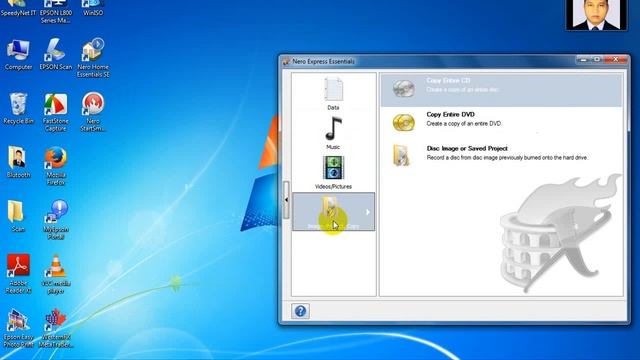Select the Epson Easy Photo Print icon
This screenshot has width=640, height=360.
pos(18,328)
